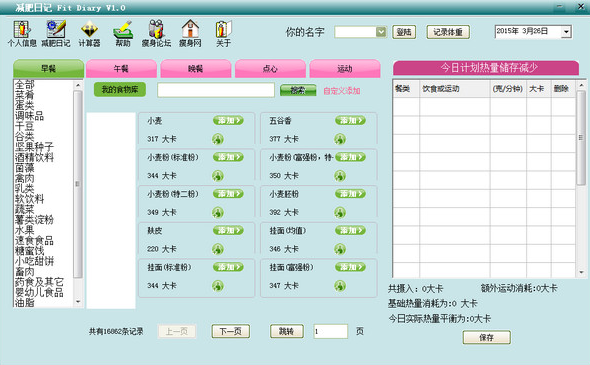Add 小麦粉(标准粉) with 添加 button
Viewport: 590px width, 365px height.
coord(228,157)
